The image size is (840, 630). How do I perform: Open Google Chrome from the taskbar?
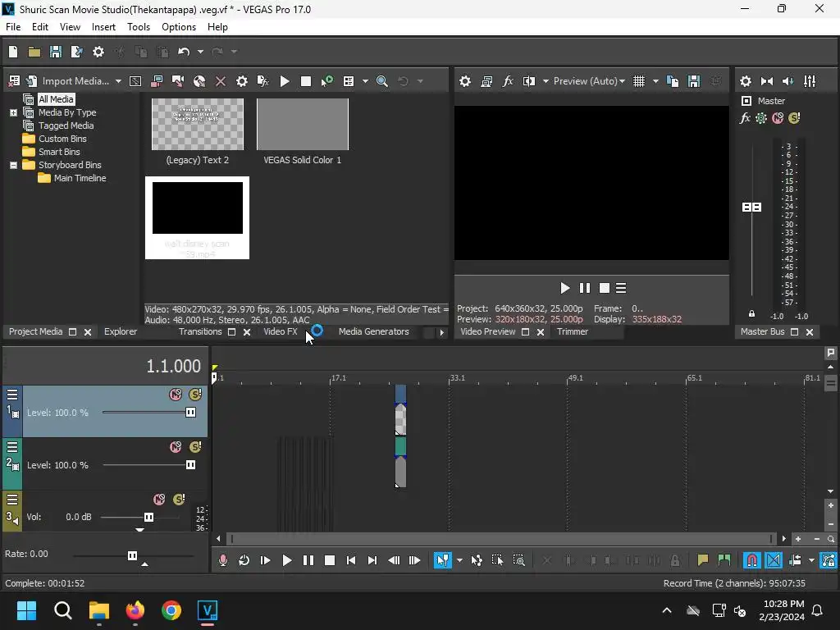[x=171, y=610]
